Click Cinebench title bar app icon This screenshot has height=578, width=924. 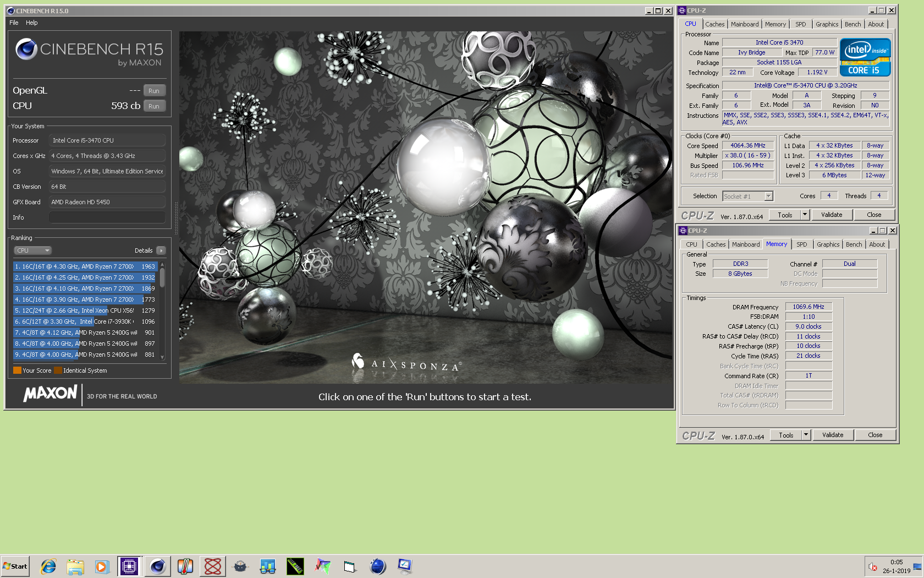(10, 10)
